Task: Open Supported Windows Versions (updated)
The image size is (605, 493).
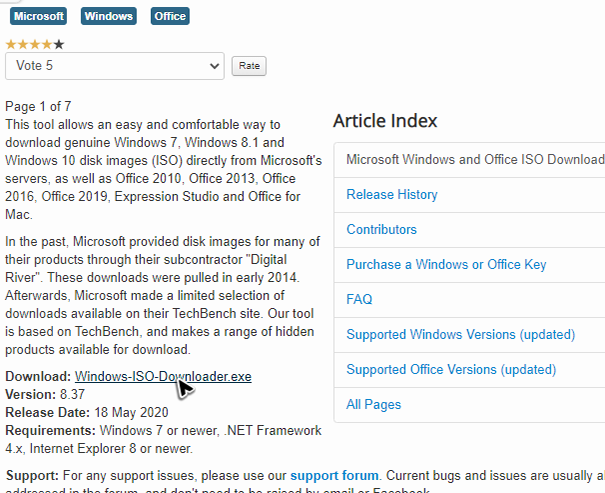Action: click(x=460, y=334)
